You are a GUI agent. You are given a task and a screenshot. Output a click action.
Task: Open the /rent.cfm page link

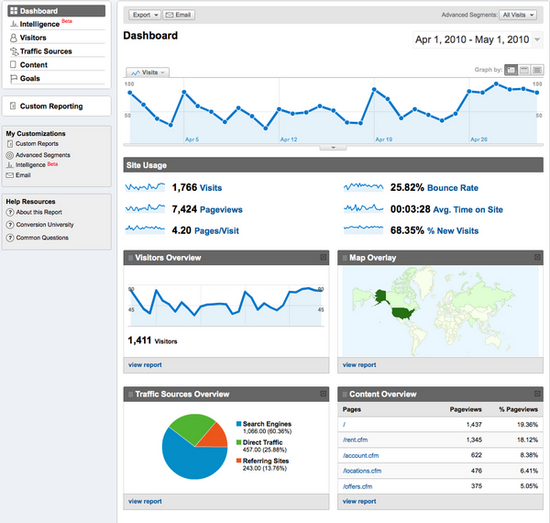click(355, 440)
